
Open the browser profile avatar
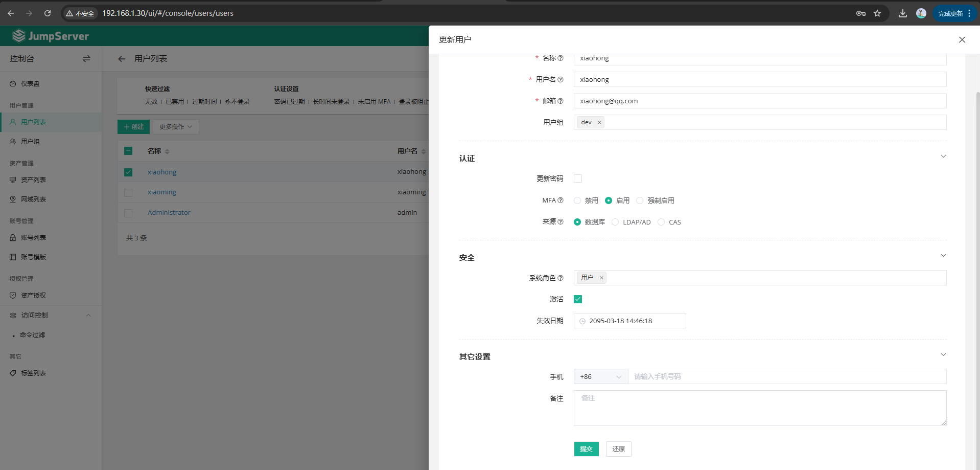point(921,13)
